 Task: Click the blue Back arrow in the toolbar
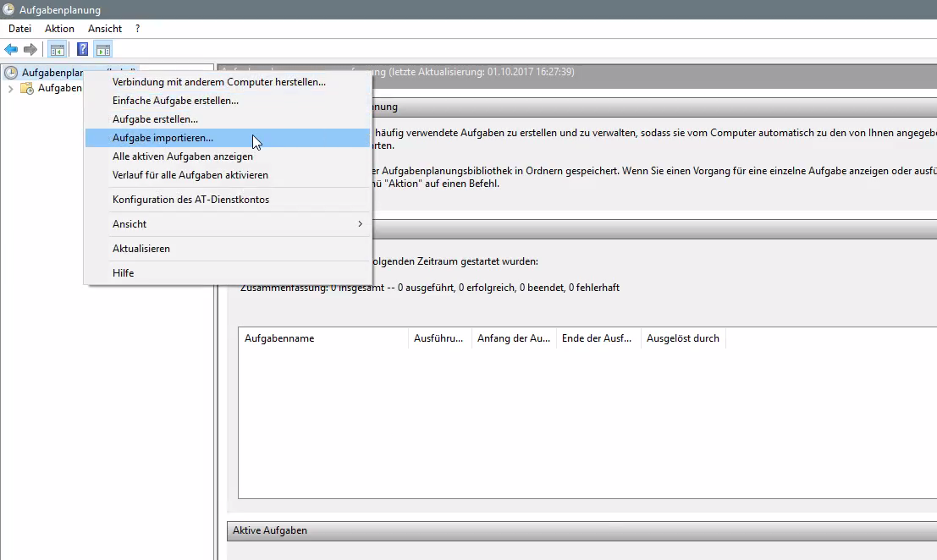coord(11,49)
